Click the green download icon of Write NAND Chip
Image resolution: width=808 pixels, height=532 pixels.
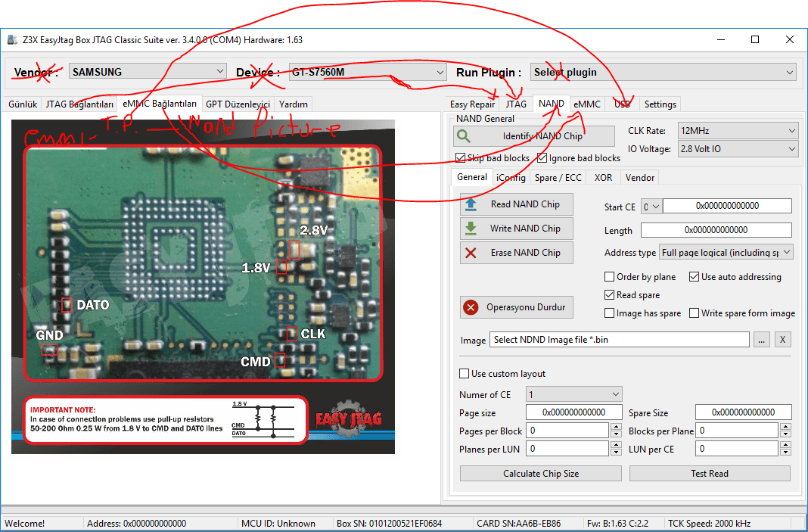tap(471, 229)
